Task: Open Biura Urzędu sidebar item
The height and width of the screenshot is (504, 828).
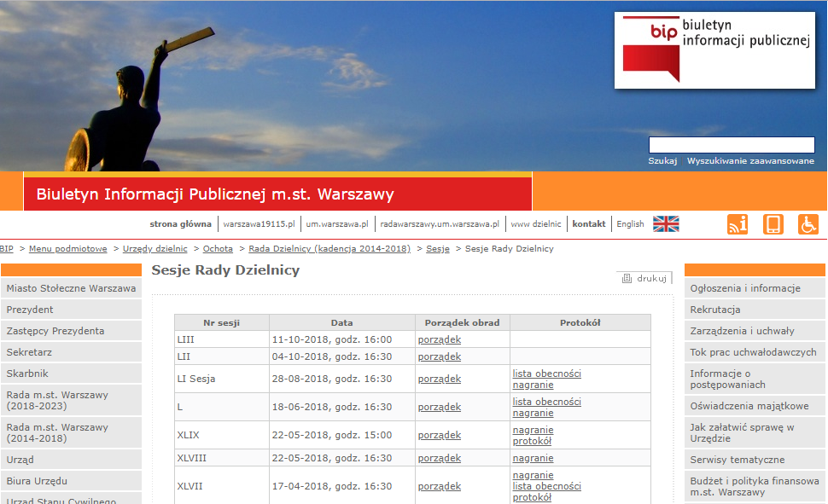Action: pos(72,481)
